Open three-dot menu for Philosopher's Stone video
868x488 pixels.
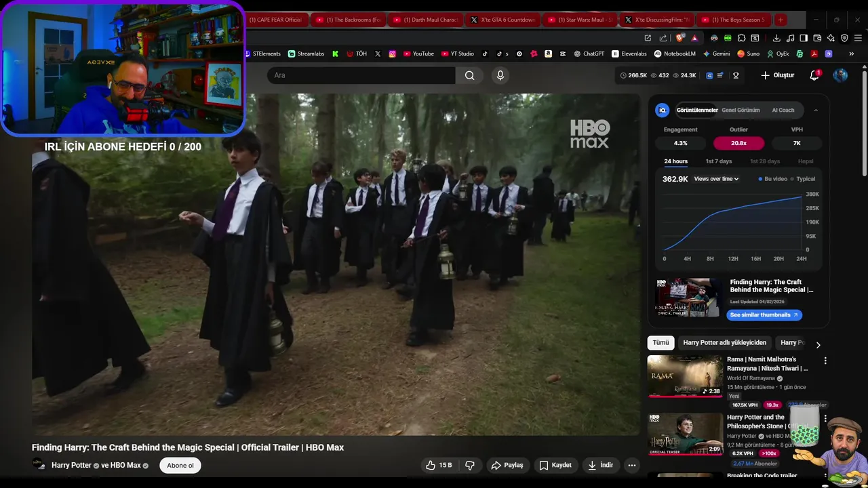point(825,419)
